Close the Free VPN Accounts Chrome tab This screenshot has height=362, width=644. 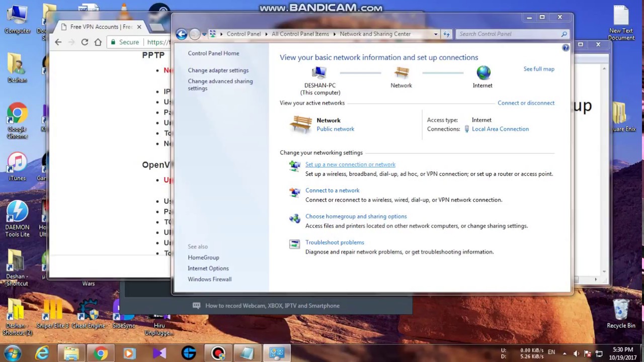coord(139,27)
